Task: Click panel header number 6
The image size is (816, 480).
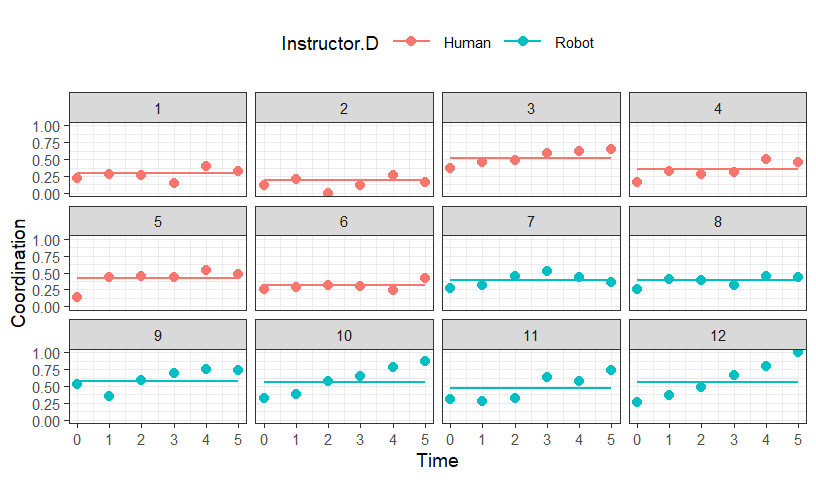Action: click(x=344, y=221)
